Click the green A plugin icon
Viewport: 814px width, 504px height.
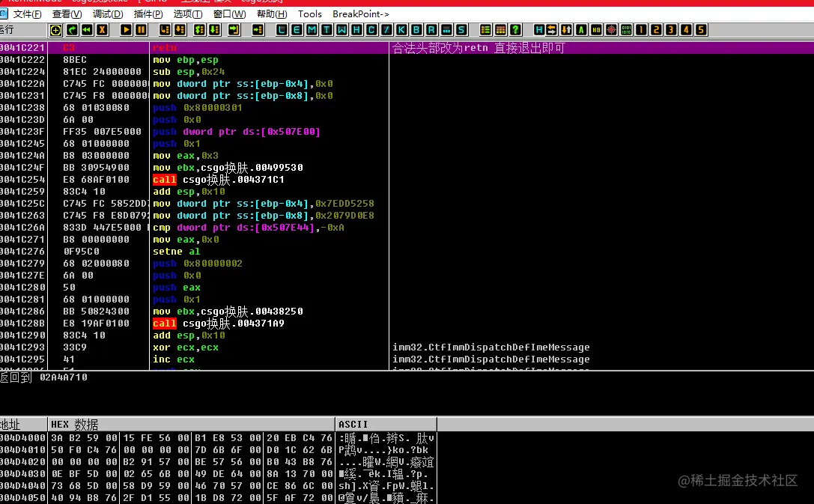[581, 30]
